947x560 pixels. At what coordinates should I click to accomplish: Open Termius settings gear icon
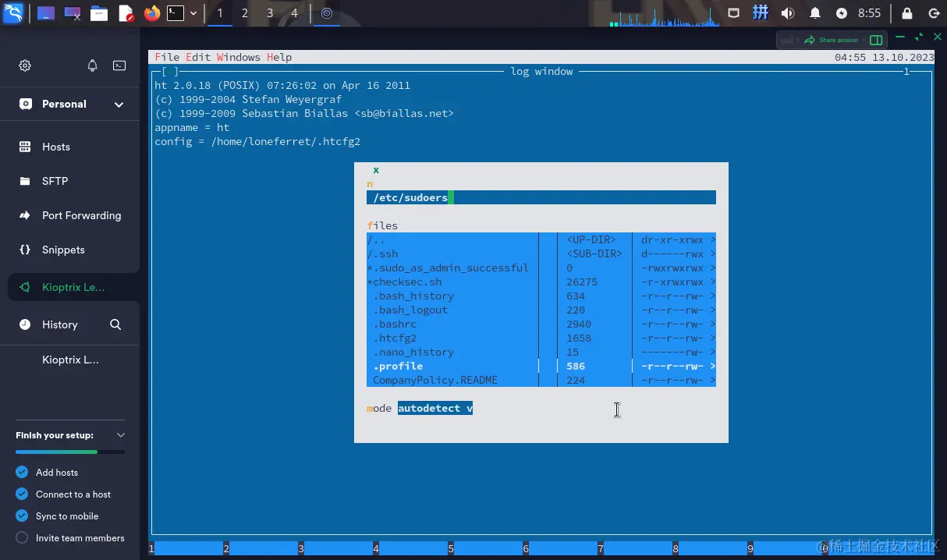tap(25, 66)
